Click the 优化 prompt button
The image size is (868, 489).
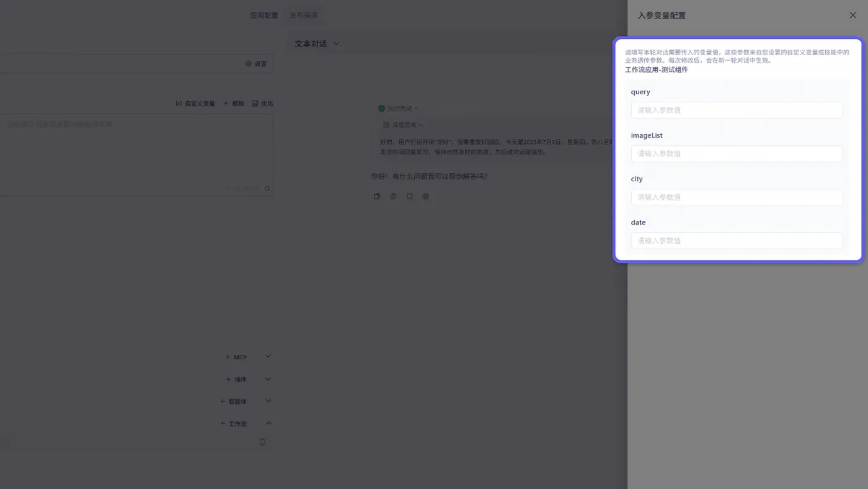pyautogui.click(x=262, y=104)
